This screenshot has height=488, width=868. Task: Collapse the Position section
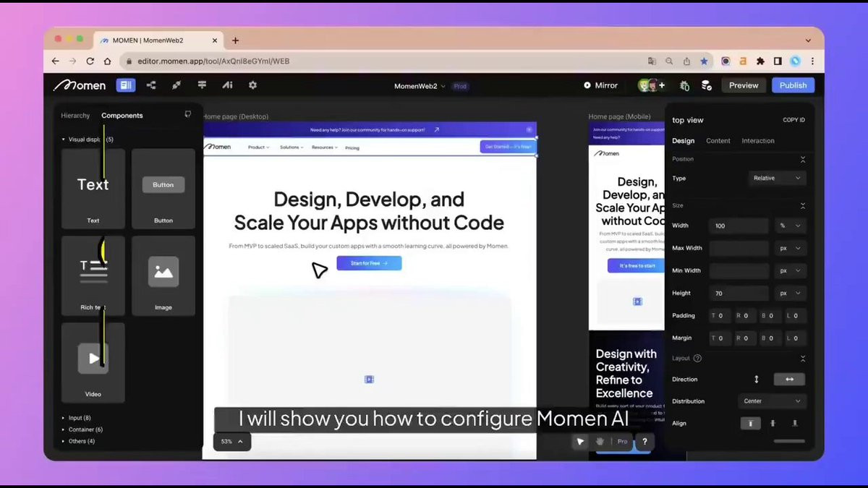tap(802, 159)
